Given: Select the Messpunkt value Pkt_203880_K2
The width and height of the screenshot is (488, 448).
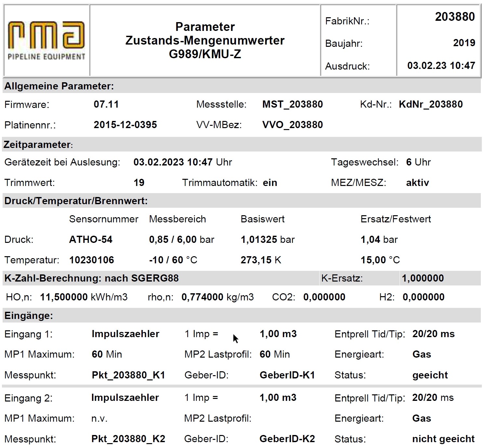Looking at the screenshot, I should pos(128,439).
